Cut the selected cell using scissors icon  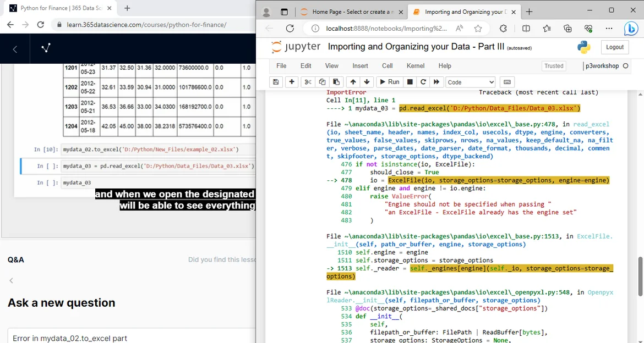click(x=308, y=82)
